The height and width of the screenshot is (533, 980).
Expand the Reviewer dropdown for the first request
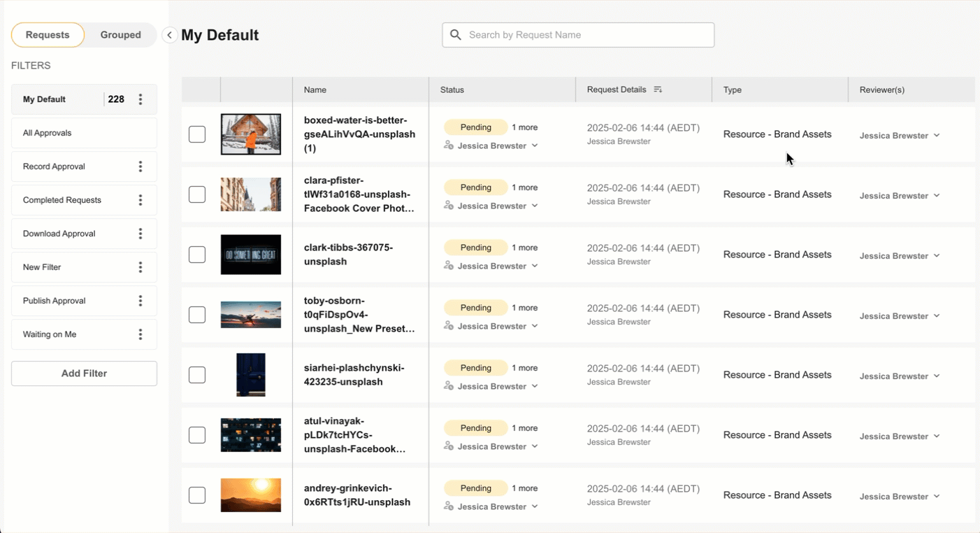(x=937, y=136)
